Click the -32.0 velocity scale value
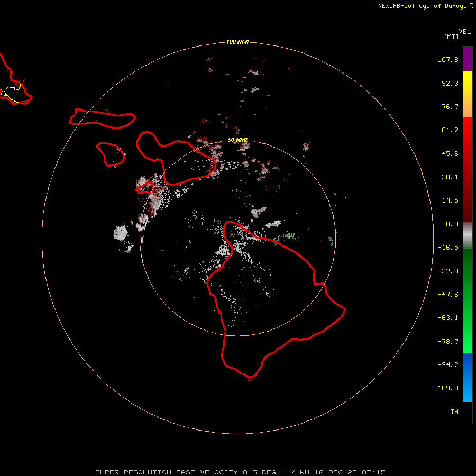Screen dimensions: 476x476 tap(448, 271)
